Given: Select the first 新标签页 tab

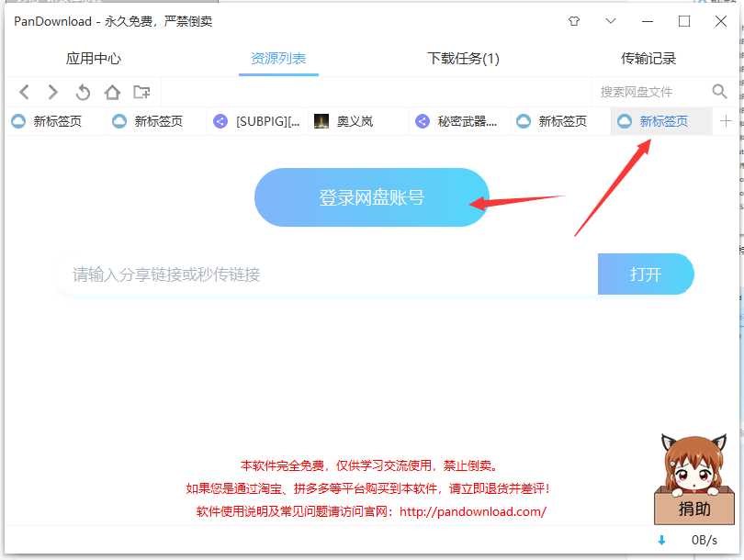Looking at the screenshot, I should pos(55,121).
